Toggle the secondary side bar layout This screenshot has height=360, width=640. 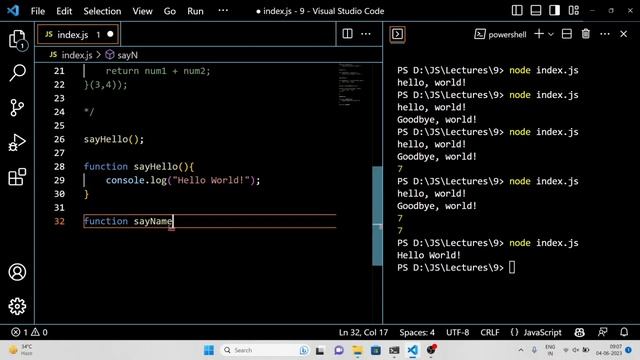(554, 11)
